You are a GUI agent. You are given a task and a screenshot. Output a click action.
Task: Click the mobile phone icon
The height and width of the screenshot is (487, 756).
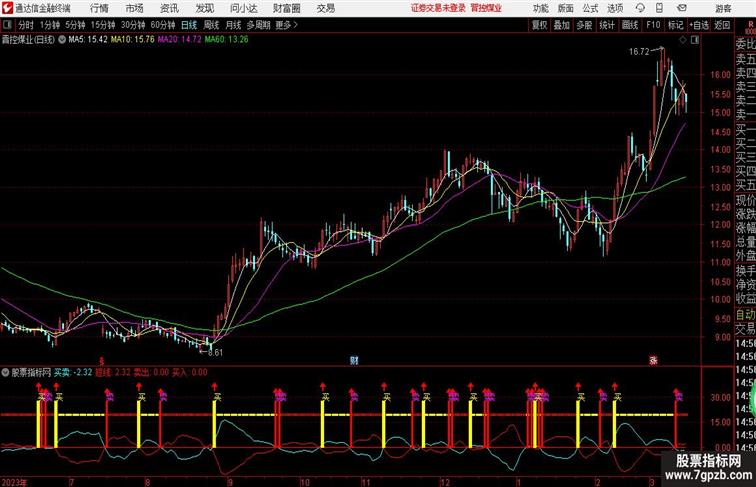[x=659, y=8]
